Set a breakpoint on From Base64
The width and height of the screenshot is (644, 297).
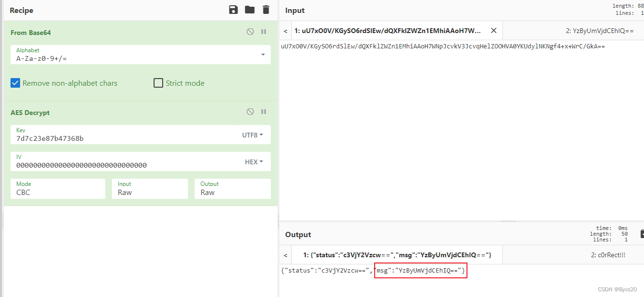tap(264, 32)
